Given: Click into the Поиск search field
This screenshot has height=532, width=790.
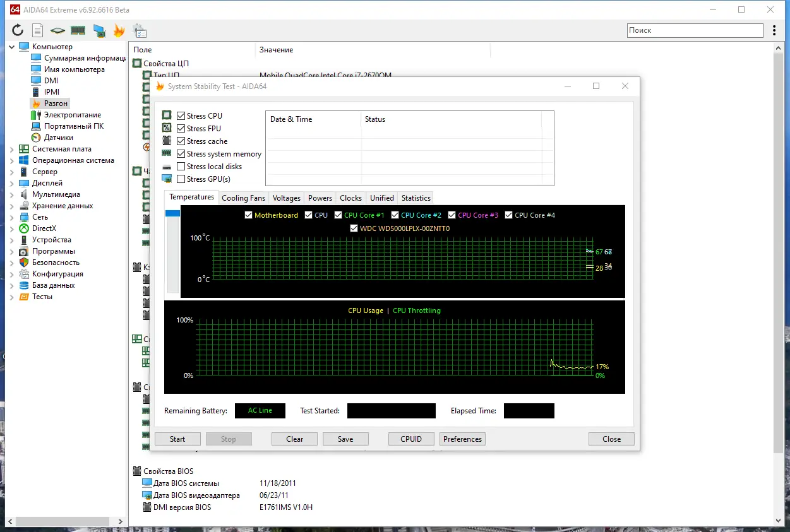Looking at the screenshot, I should coord(695,30).
